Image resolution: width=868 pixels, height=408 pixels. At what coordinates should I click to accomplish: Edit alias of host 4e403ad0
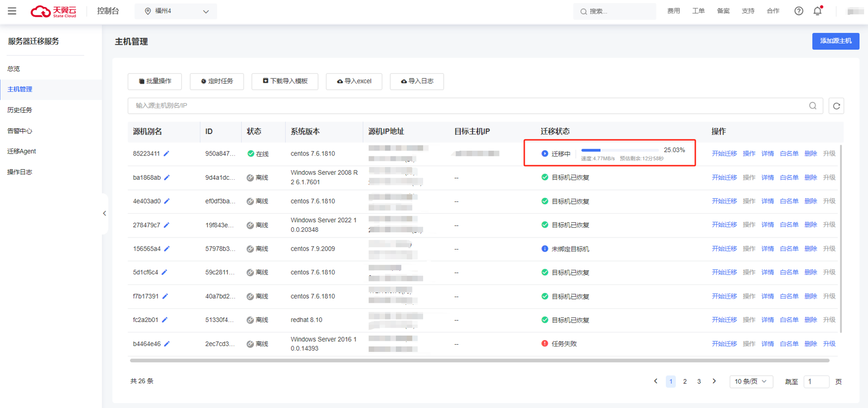pos(167,201)
